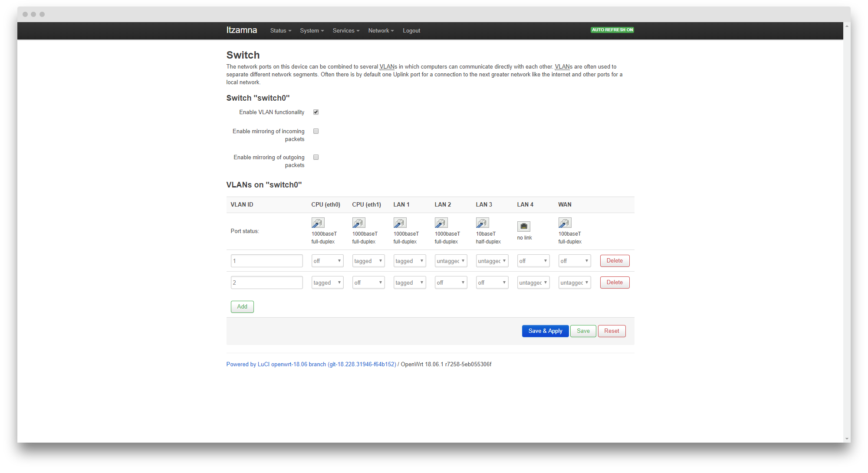
Task: Enable mirroring of incoming packets
Action: 316,131
